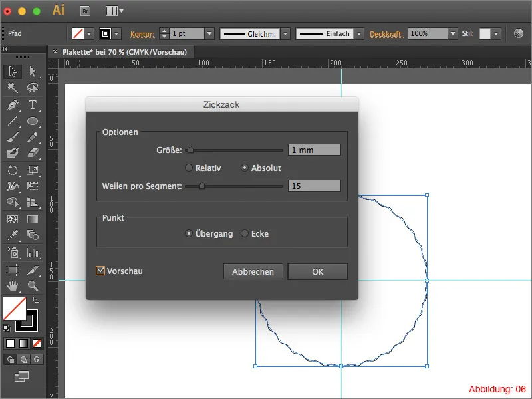Viewport: 532px width, 399px height.
Task: Select the Slice tool
Action: click(x=33, y=270)
